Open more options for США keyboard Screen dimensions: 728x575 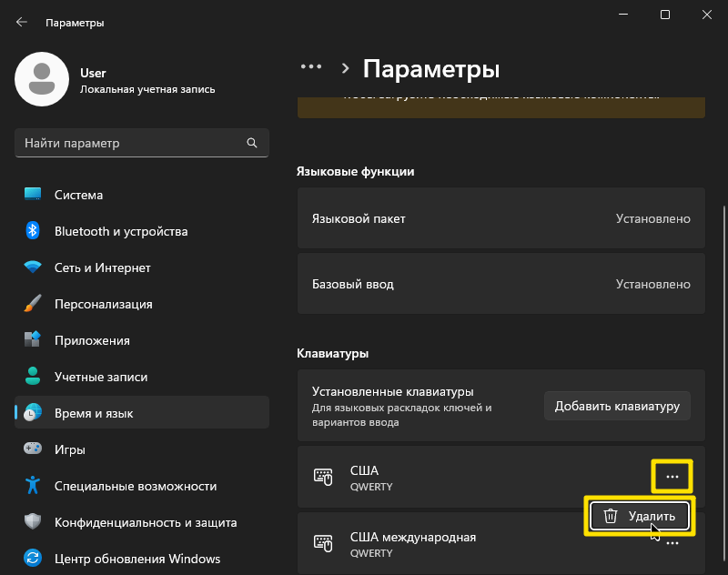pos(672,477)
